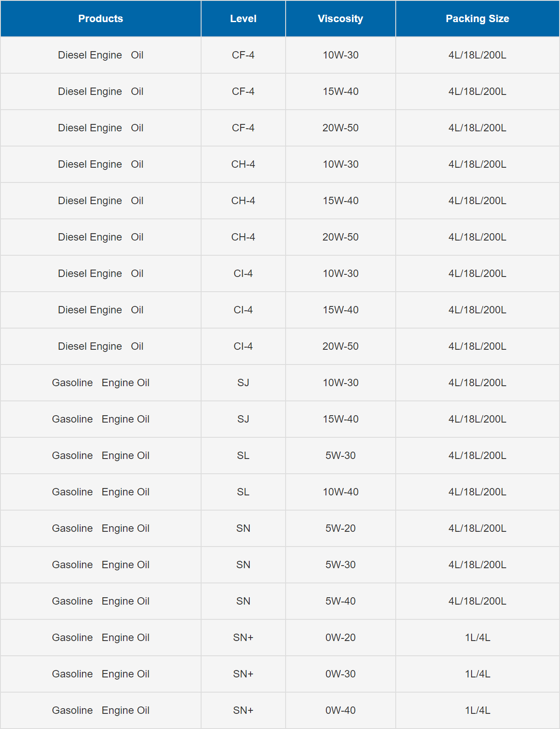The image size is (560, 729).
Task: Select the packing size of 0W-20 row
Action: pyautogui.click(x=477, y=638)
